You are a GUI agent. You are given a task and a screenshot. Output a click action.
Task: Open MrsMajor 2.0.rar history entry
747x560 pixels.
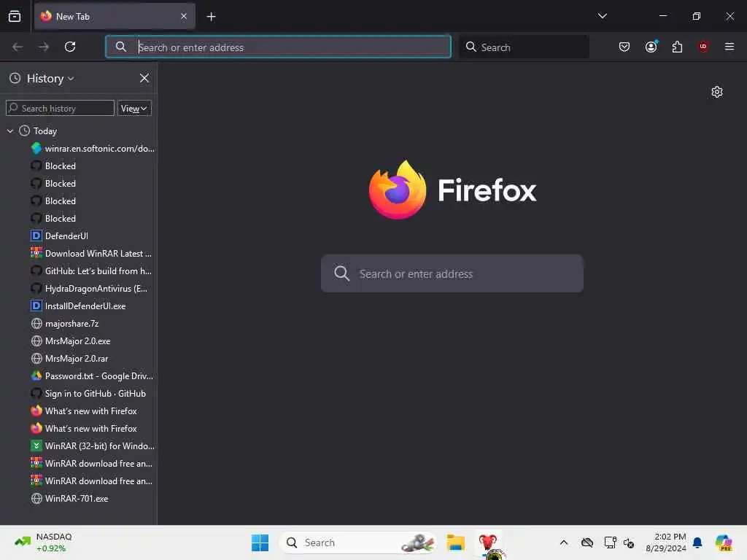[69, 359]
